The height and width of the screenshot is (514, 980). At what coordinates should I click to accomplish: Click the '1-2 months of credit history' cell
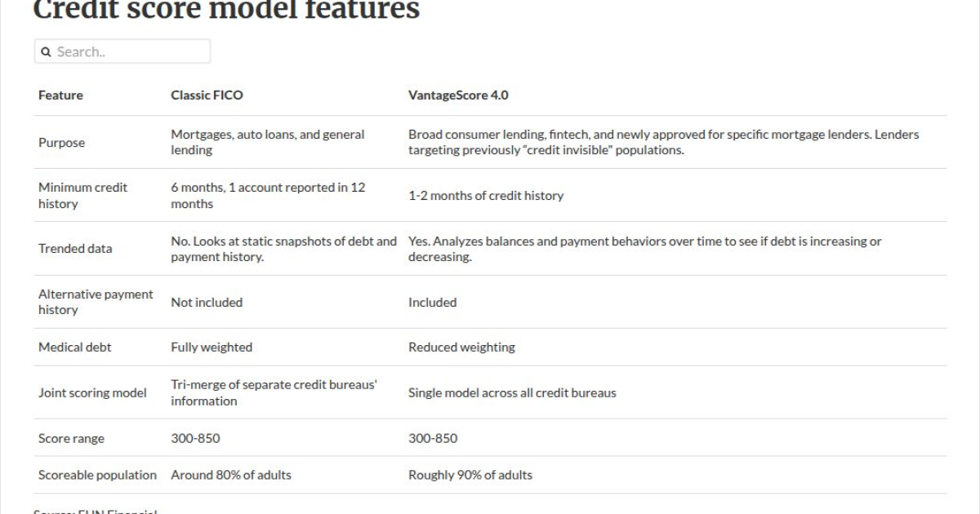[x=486, y=196]
